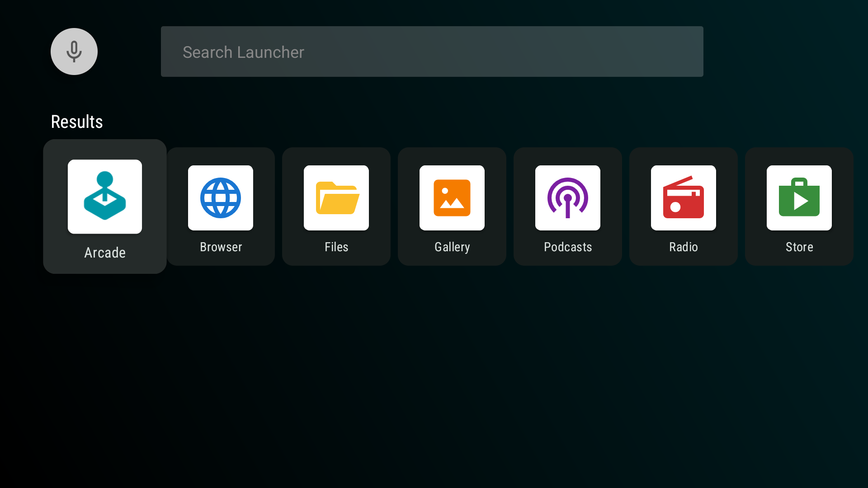
Task: Select the Arcade label text
Action: point(105,253)
